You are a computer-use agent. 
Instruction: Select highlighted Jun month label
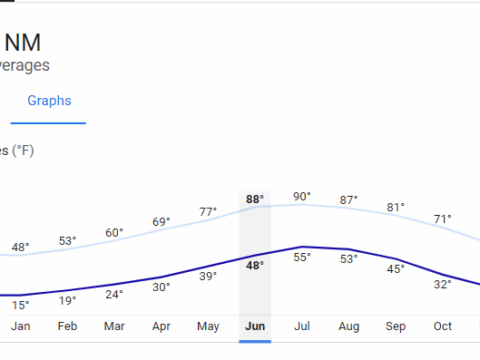coord(255,326)
